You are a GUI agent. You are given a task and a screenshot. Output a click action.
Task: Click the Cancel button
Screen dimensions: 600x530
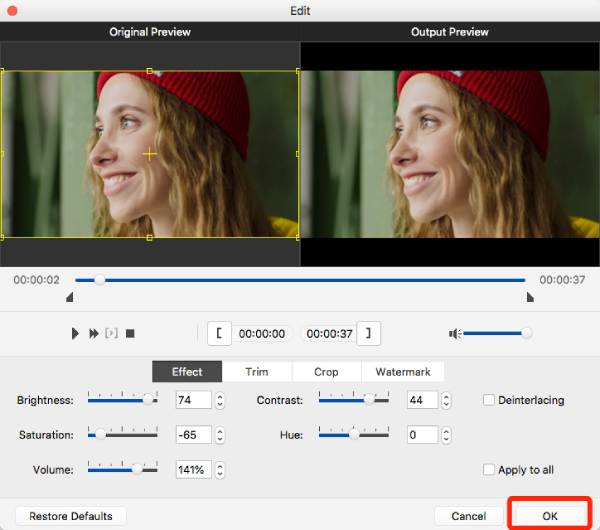[x=469, y=516]
